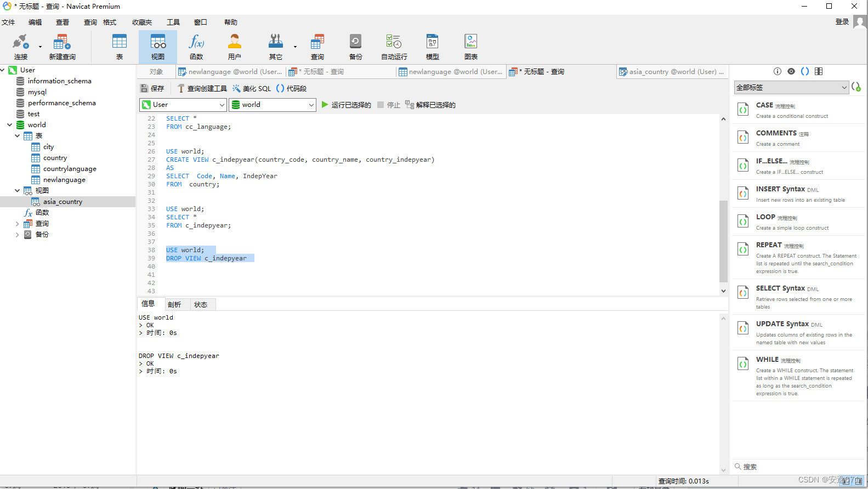Screen dimensions: 868x489
Task: Insert the CASE snippet
Action: tap(798, 110)
